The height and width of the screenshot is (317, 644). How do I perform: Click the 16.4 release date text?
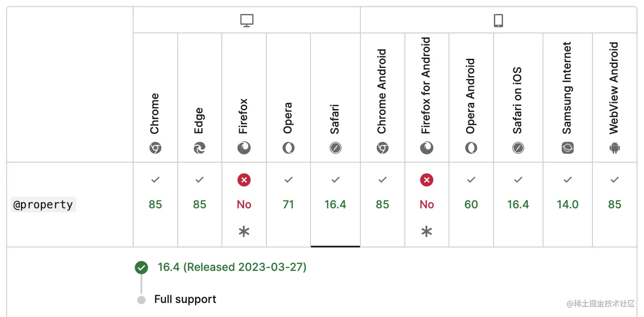tap(232, 267)
